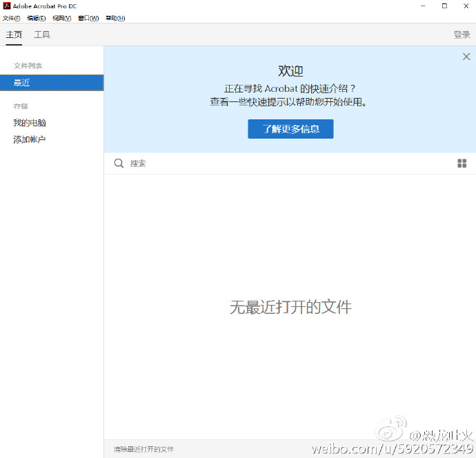Viewport: 476px width, 458px height.
Task: Click the Adobe Acrobat logo in title bar
Action: pos(7,6)
